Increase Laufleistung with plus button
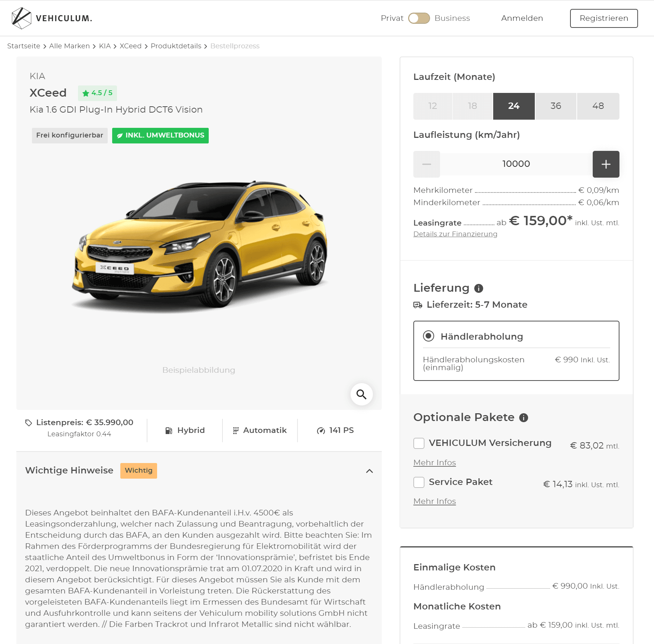Image resolution: width=654 pixels, height=644 pixels. pyautogui.click(x=606, y=164)
